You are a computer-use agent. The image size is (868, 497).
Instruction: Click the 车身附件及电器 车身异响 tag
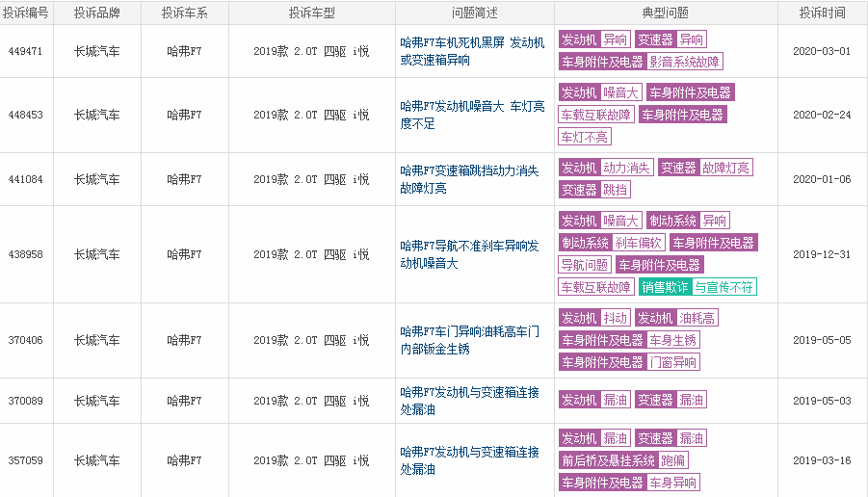point(629,483)
